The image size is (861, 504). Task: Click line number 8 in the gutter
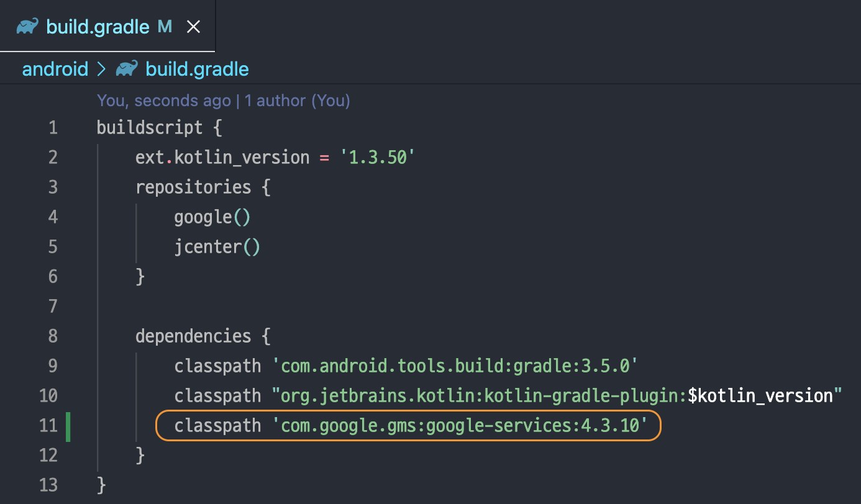pyautogui.click(x=53, y=336)
